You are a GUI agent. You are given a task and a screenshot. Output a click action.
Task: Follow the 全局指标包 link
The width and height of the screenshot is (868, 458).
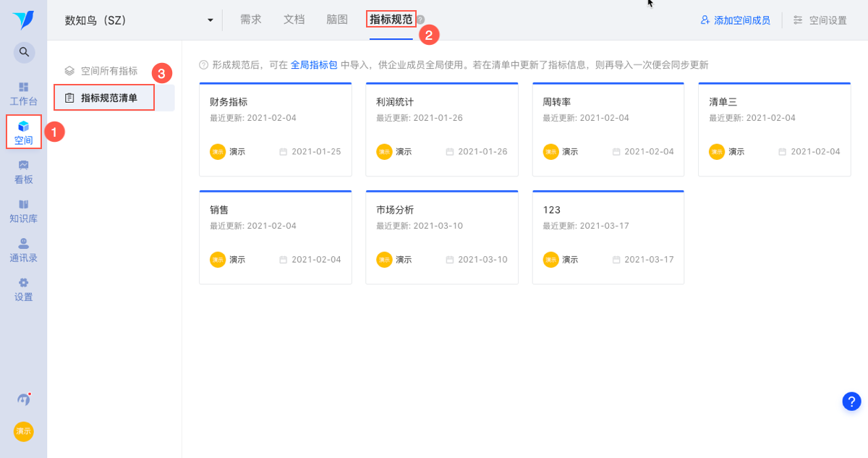coord(314,65)
